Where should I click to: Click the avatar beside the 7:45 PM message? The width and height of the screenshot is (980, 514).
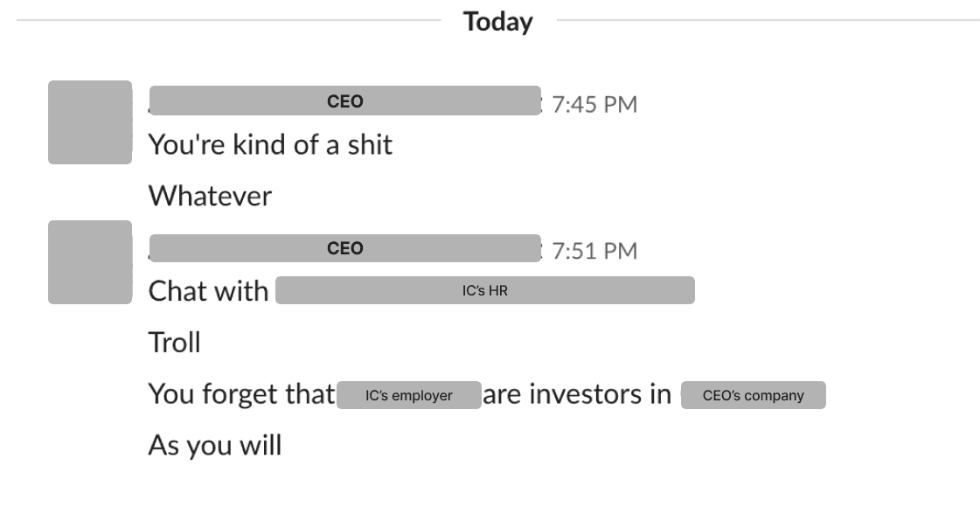[x=89, y=122]
